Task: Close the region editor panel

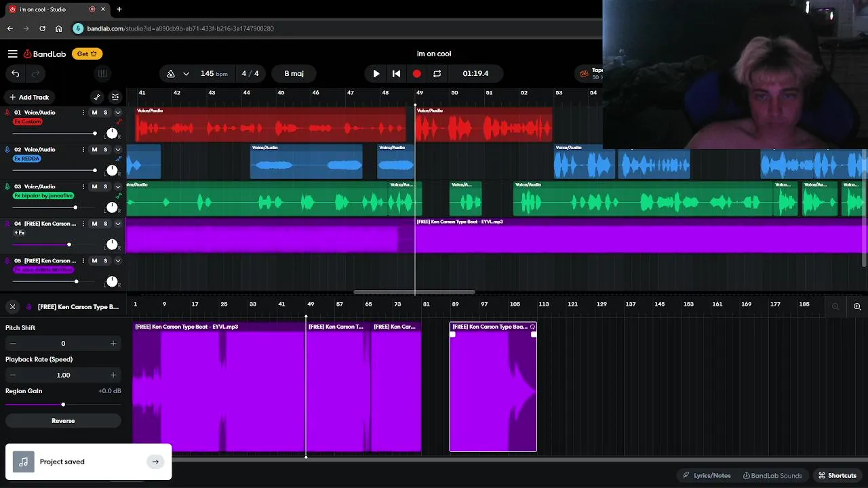Action: [x=12, y=306]
